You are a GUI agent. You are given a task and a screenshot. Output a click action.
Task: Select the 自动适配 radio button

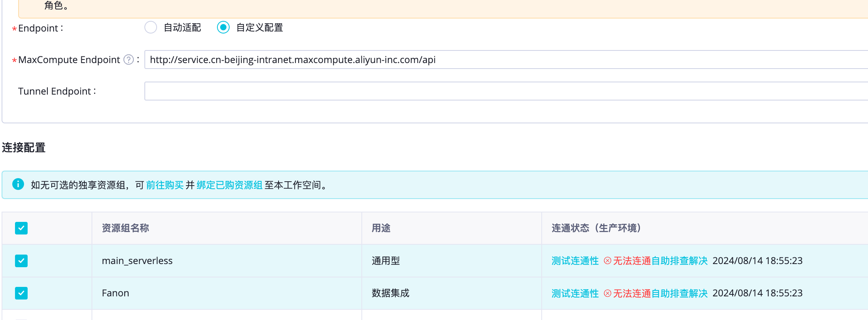151,28
